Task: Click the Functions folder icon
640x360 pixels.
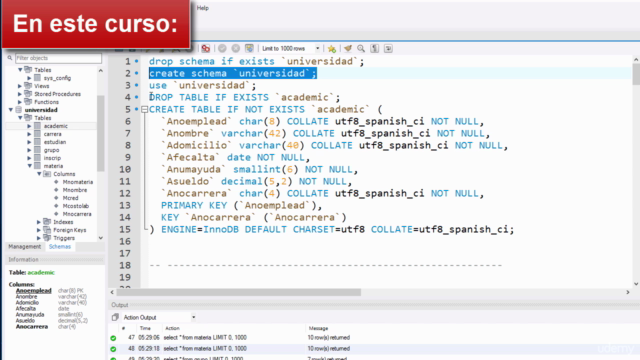Action: pos(28,102)
